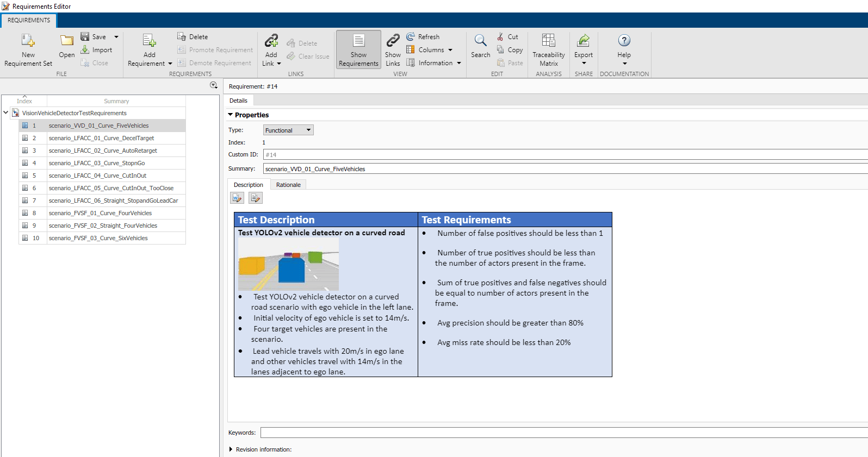Switch to the Rationale tab
The height and width of the screenshot is (457, 868).
[x=288, y=185]
